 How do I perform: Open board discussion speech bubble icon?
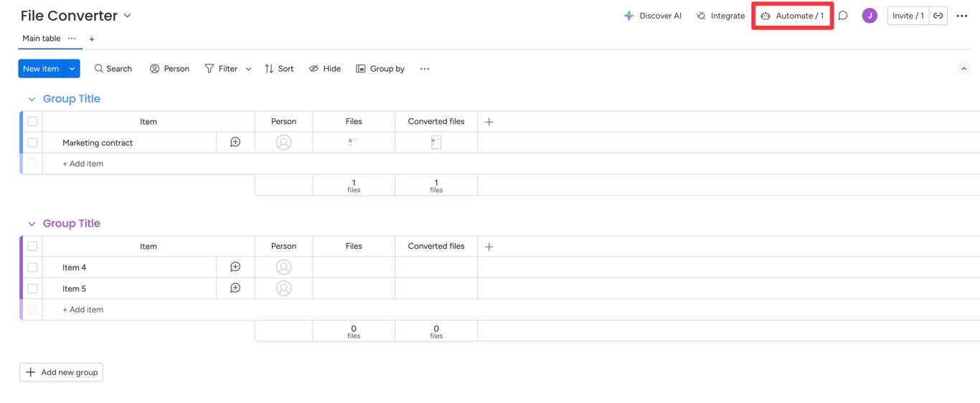coord(843,16)
